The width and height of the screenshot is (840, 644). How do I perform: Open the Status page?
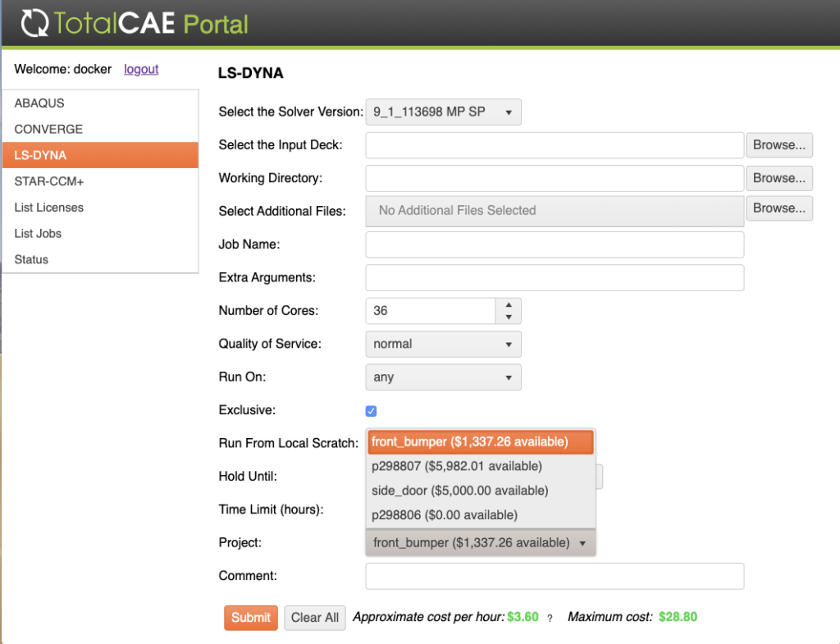(x=33, y=259)
